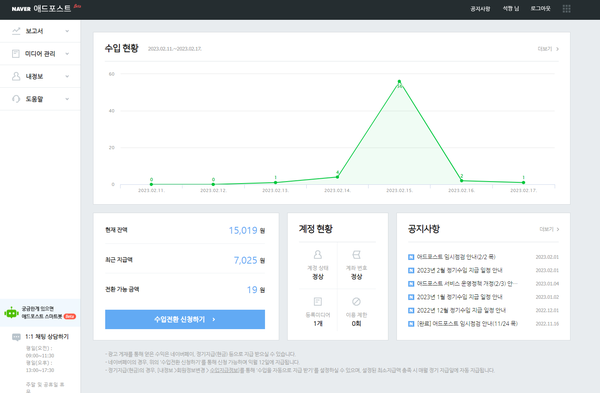This screenshot has height=393, width=600.
Task: Open notice 2023년 2월 정기수입 지급 일정 안내
Action: (x=459, y=270)
